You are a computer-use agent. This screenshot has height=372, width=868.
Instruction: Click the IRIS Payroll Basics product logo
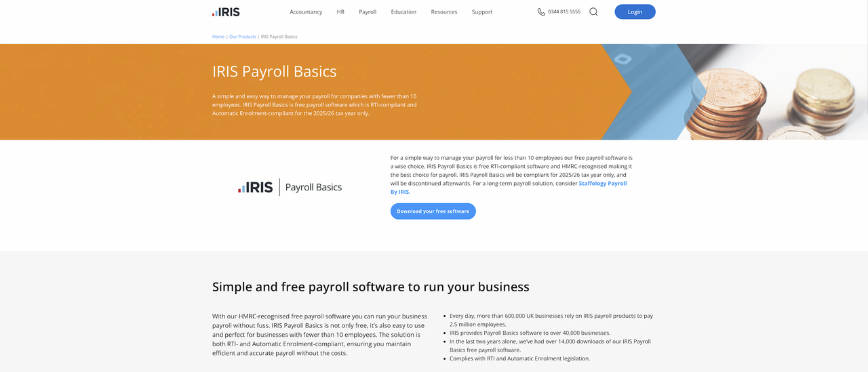pos(290,188)
